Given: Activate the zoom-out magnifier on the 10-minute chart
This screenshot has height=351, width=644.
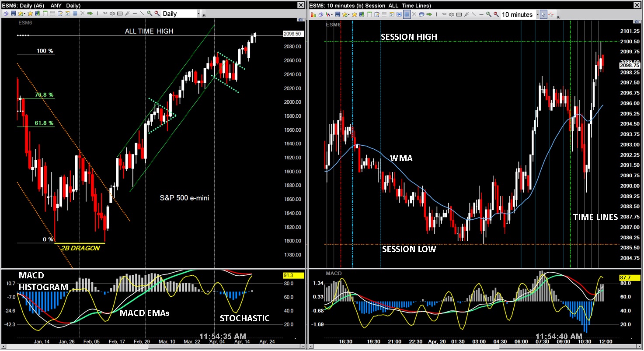Looking at the screenshot, I should coord(495,14).
